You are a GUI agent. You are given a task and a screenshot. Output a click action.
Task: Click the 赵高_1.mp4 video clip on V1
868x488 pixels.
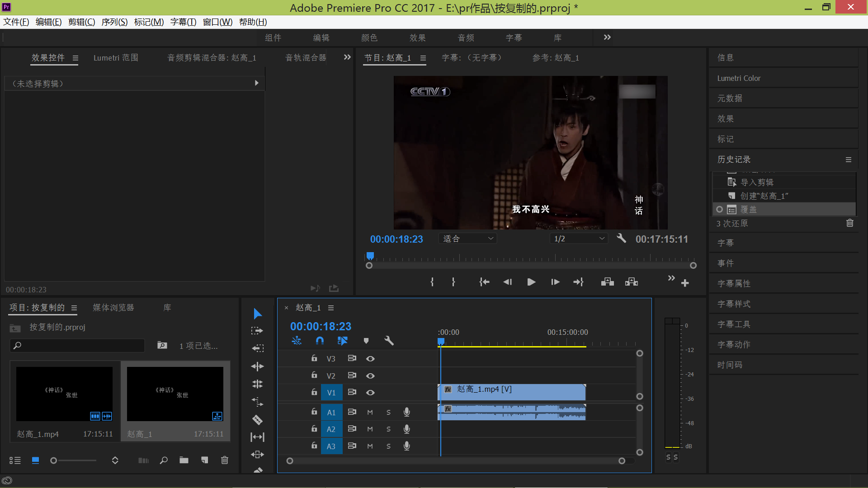pyautogui.click(x=511, y=392)
